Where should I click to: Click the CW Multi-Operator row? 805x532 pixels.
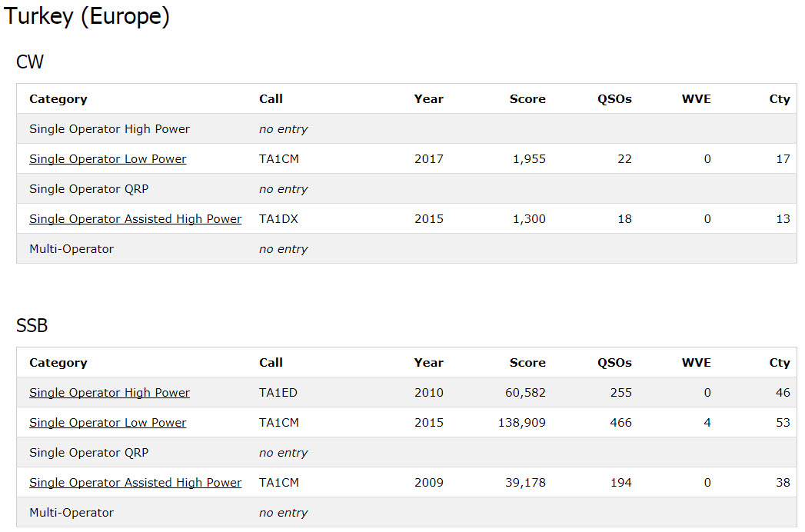click(407, 249)
